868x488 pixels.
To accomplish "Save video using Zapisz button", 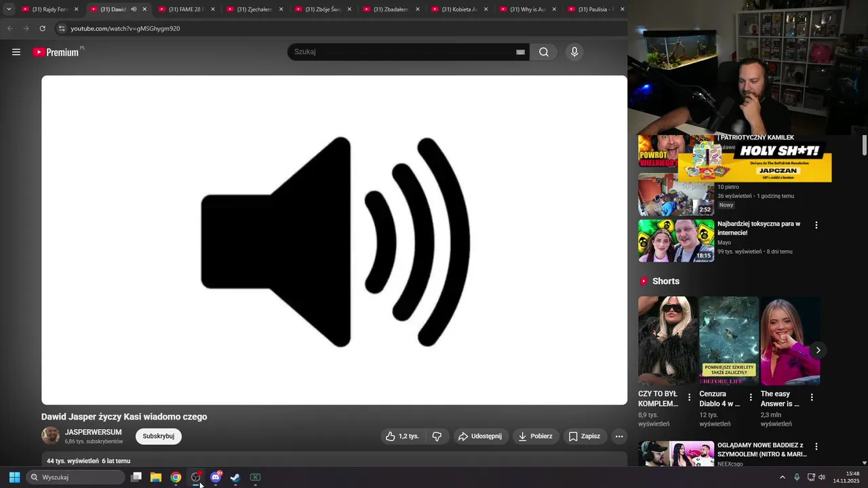I will [584, 436].
